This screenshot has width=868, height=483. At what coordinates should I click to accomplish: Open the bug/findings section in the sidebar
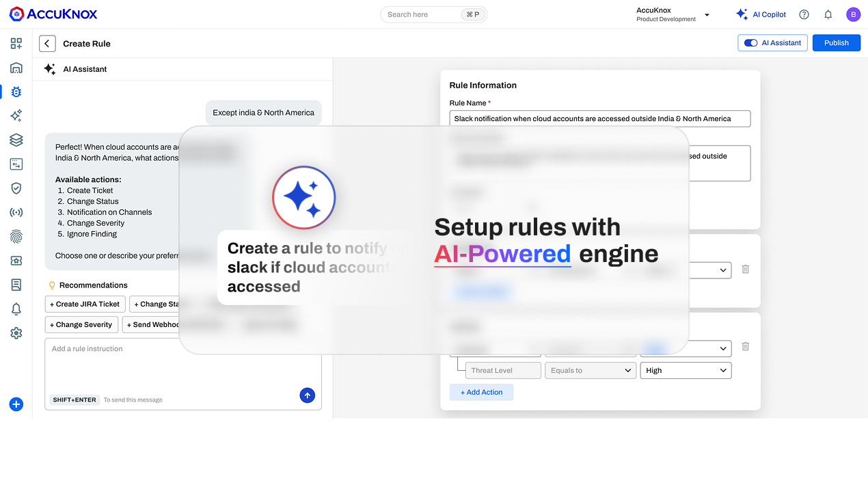click(16, 91)
